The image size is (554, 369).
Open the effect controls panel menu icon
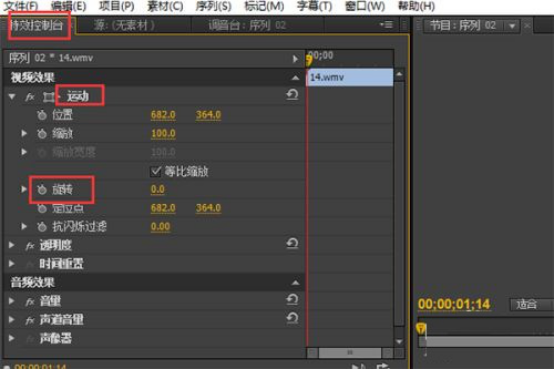pyautogui.click(x=387, y=25)
